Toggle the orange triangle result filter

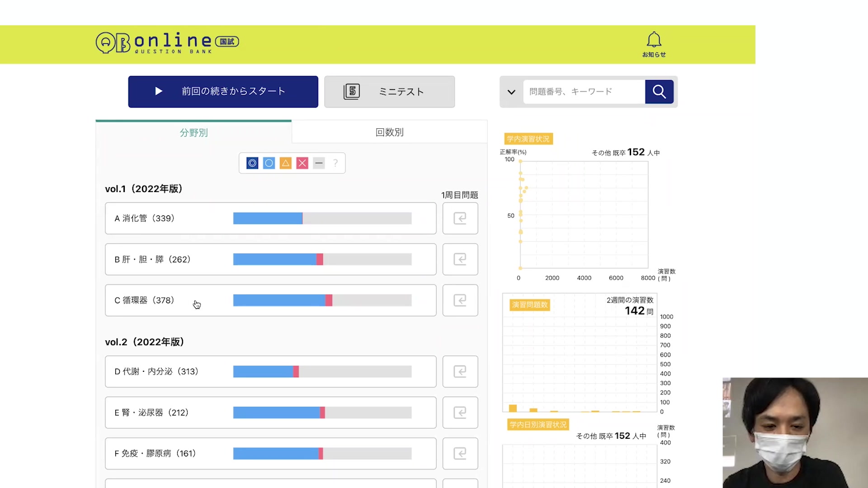pyautogui.click(x=286, y=163)
